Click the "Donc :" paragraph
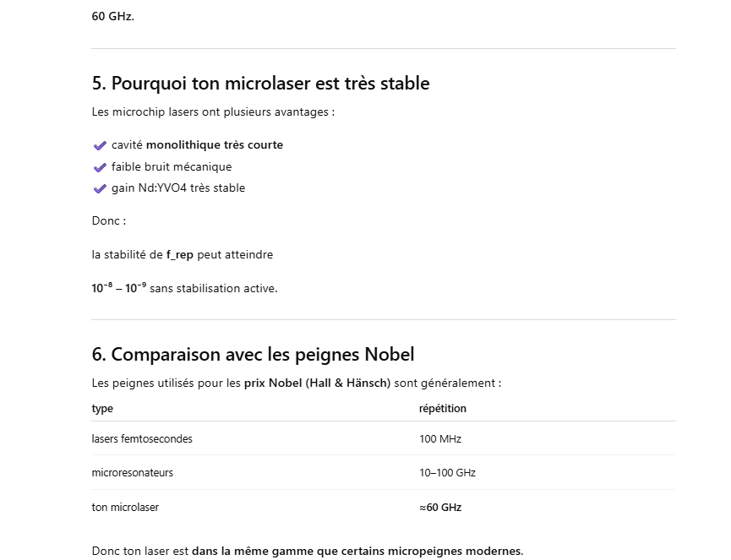 tap(109, 221)
